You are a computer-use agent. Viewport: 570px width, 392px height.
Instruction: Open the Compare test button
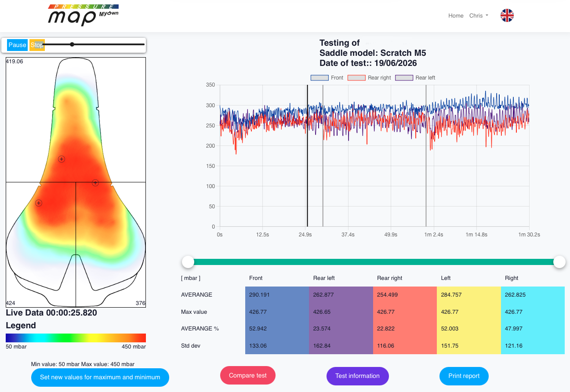pyautogui.click(x=248, y=375)
